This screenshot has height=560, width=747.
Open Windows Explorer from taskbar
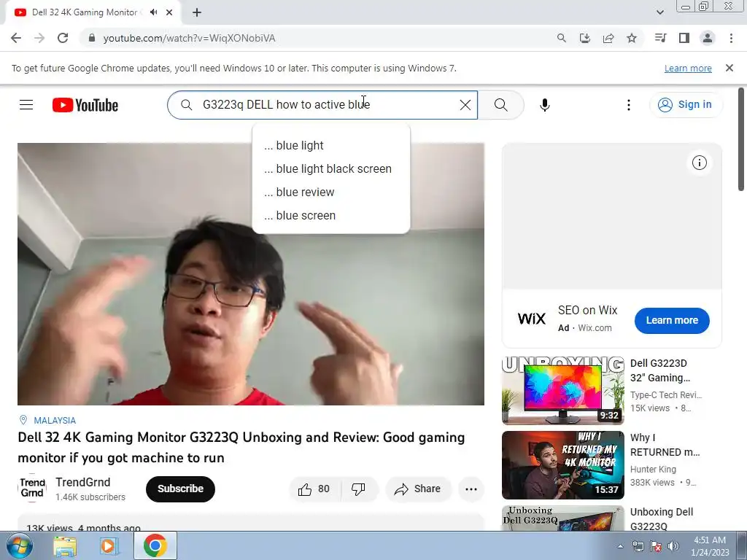[x=65, y=545]
